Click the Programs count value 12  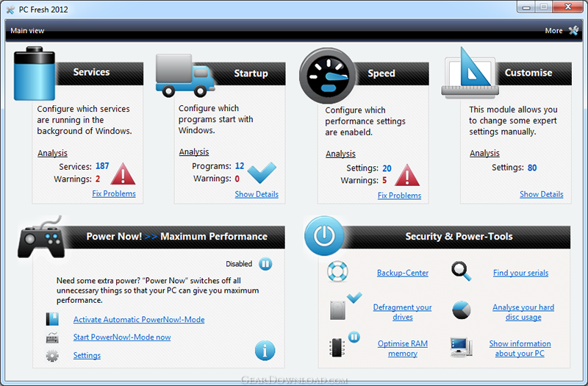click(x=240, y=166)
